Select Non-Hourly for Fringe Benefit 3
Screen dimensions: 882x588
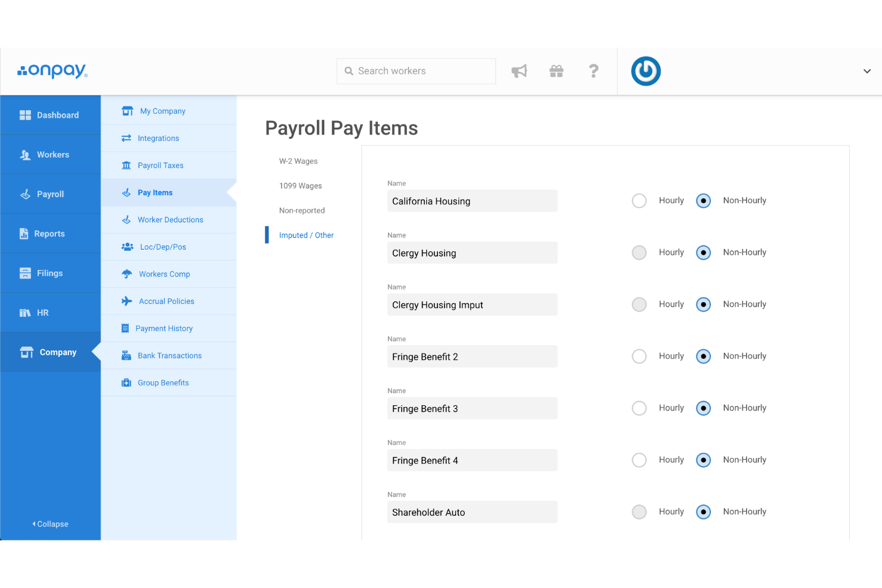pyautogui.click(x=704, y=408)
